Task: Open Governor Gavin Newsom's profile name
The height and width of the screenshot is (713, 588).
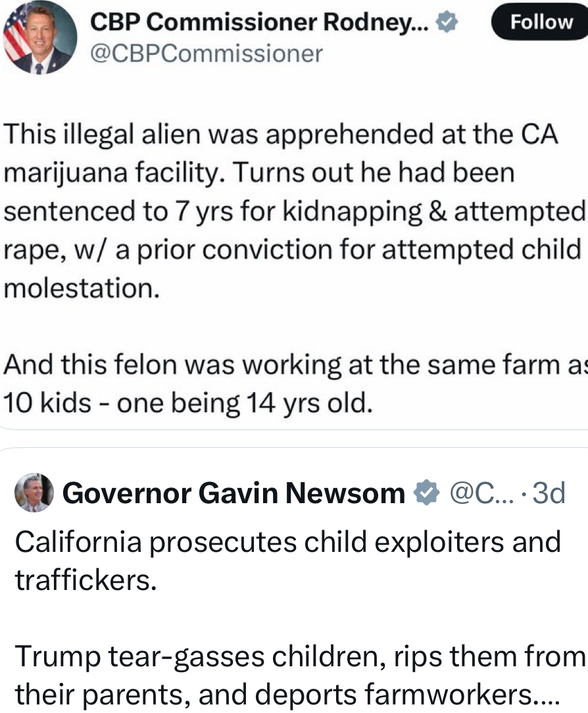Action: 233,493
